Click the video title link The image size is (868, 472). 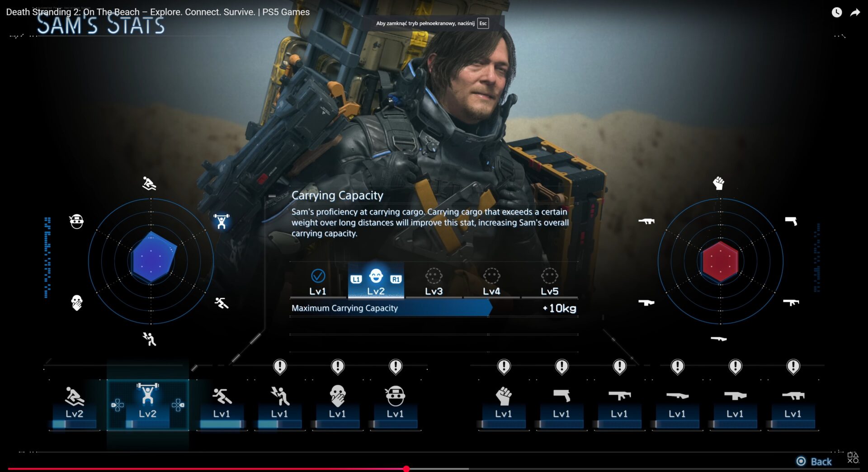click(158, 12)
